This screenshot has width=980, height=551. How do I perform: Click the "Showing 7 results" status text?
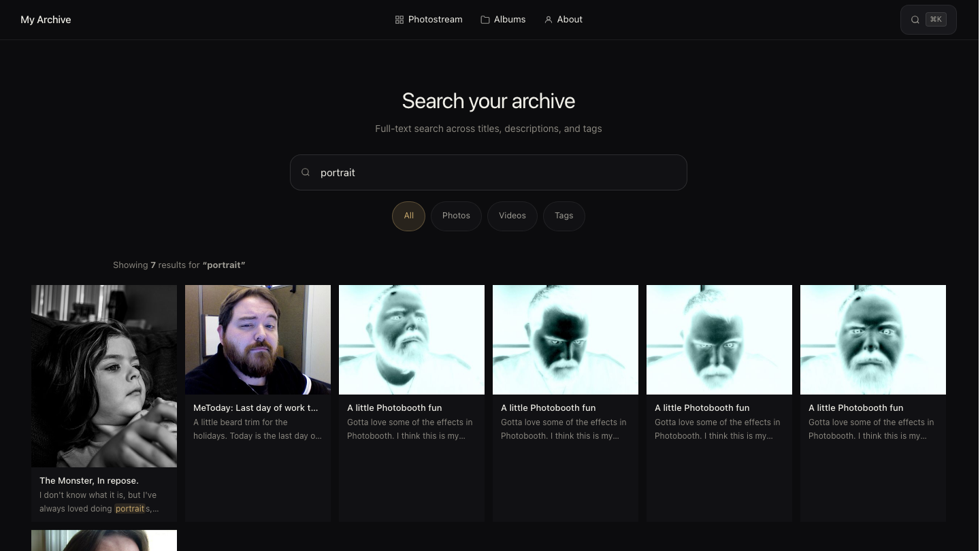coord(179,265)
